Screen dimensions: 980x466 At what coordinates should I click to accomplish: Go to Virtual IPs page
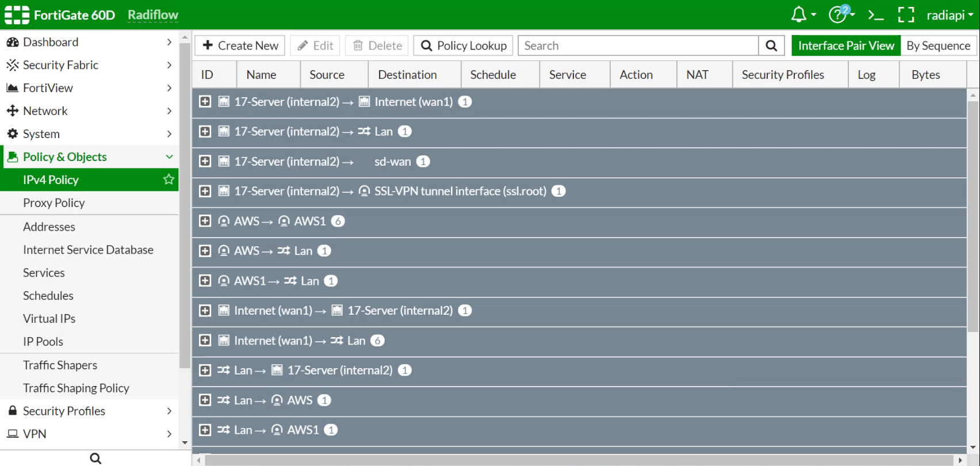point(49,319)
